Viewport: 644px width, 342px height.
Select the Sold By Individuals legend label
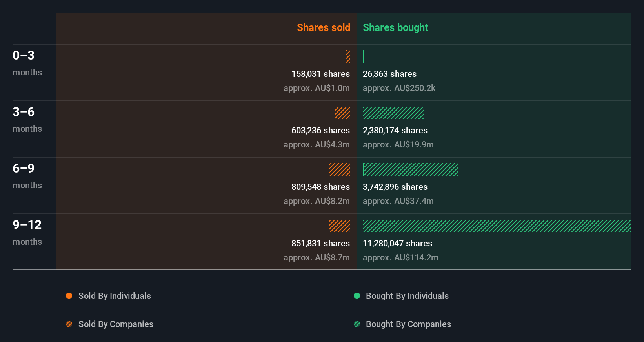click(x=115, y=296)
